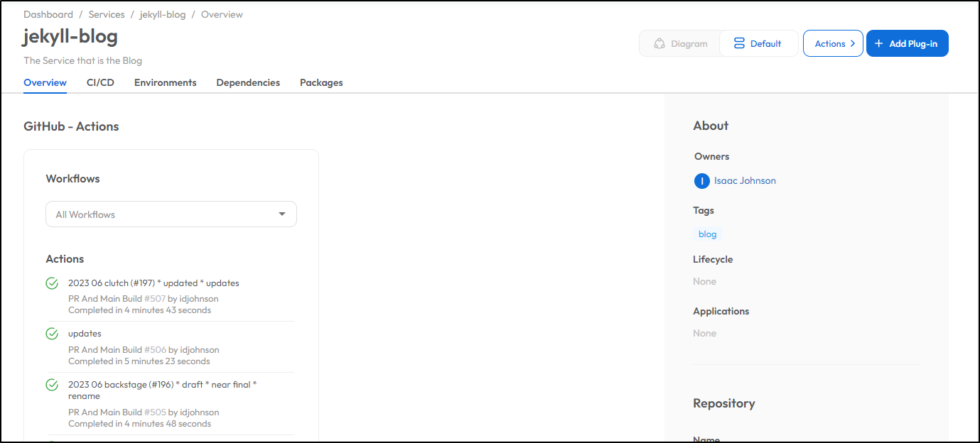Click the blog tag chip
The width and height of the screenshot is (980, 443).
click(x=708, y=234)
